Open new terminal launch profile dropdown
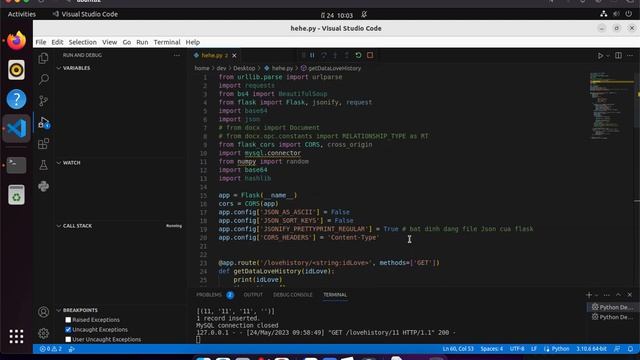This screenshot has height=360, width=640. point(596,295)
